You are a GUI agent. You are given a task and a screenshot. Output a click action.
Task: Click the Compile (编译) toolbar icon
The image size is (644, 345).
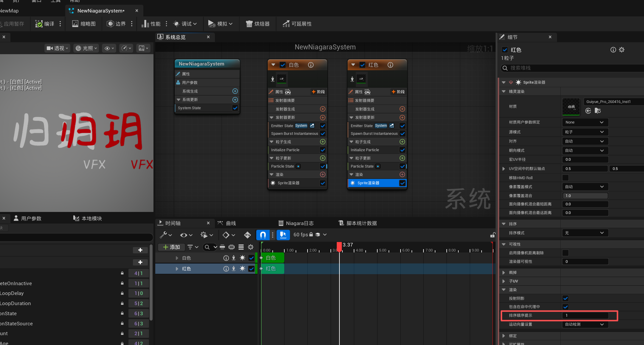click(39, 24)
